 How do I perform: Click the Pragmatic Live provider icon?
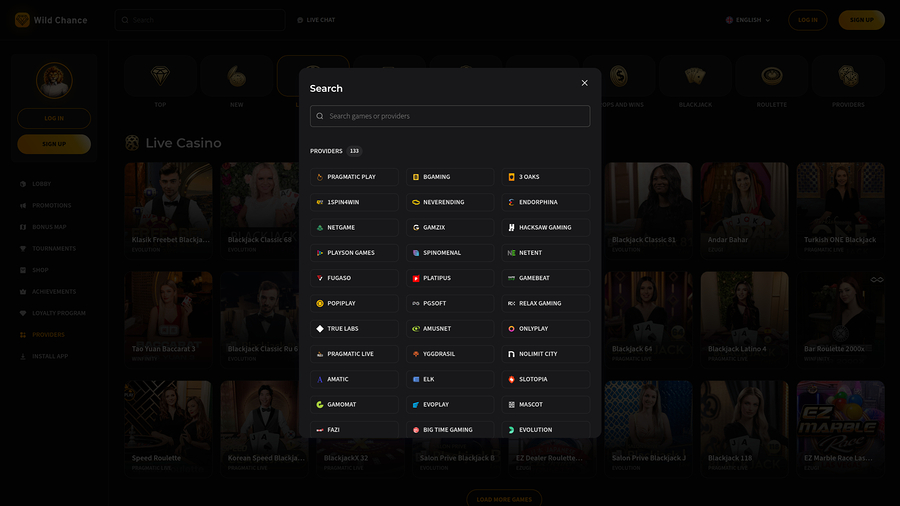click(320, 354)
